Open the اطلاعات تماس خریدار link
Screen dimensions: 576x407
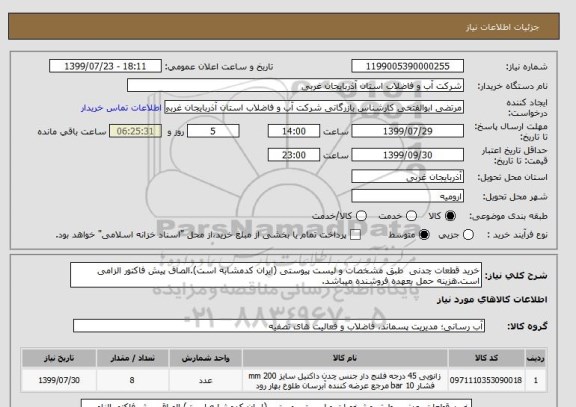pos(121,108)
